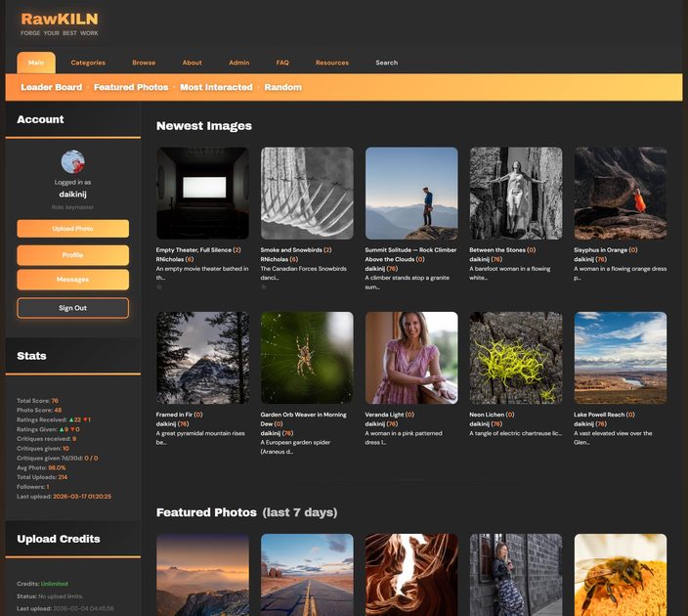Open the Resources tab
The width and height of the screenshot is (688, 616).
[332, 63]
